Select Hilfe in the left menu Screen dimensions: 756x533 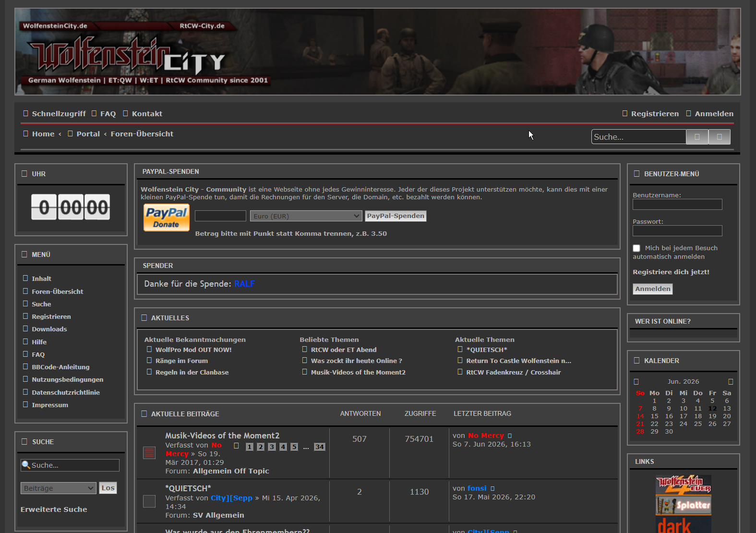(x=39, y=342)
